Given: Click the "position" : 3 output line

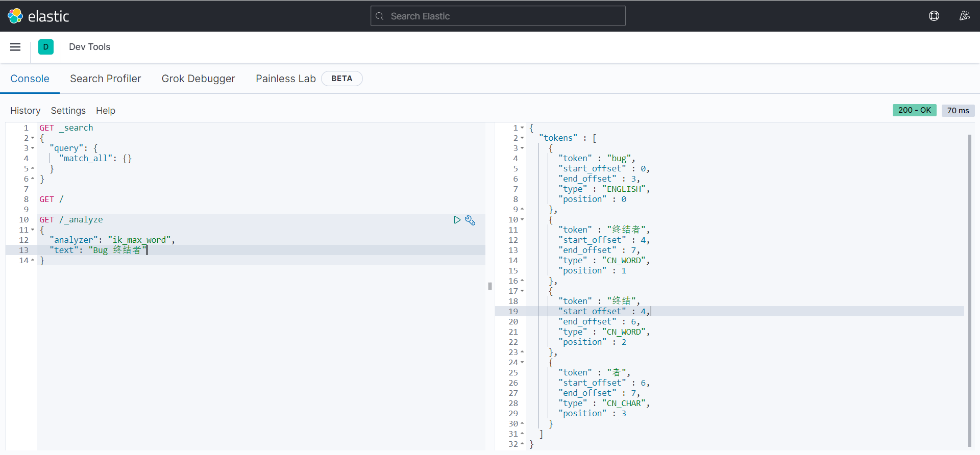Looking at the screenshot, I should (x=593, y=414).
